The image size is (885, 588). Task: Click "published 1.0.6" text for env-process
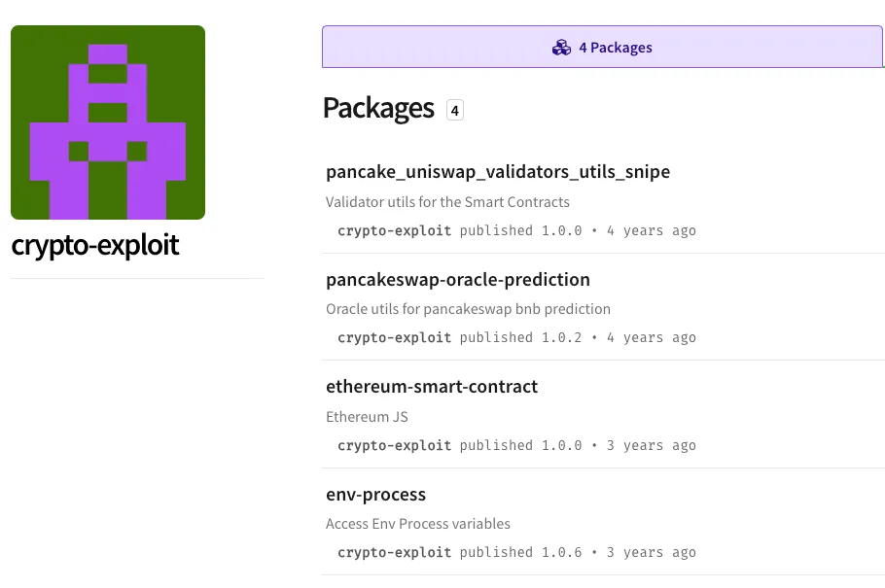tap(520, 553)
